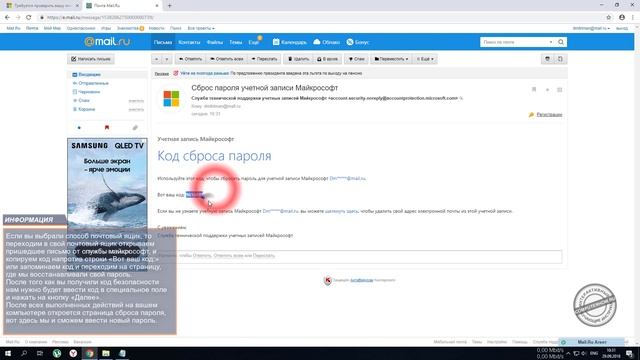Viewport: 640px width, 360px height.
Task: Click the magnifier icon in mail search
Action: [561, 42]
